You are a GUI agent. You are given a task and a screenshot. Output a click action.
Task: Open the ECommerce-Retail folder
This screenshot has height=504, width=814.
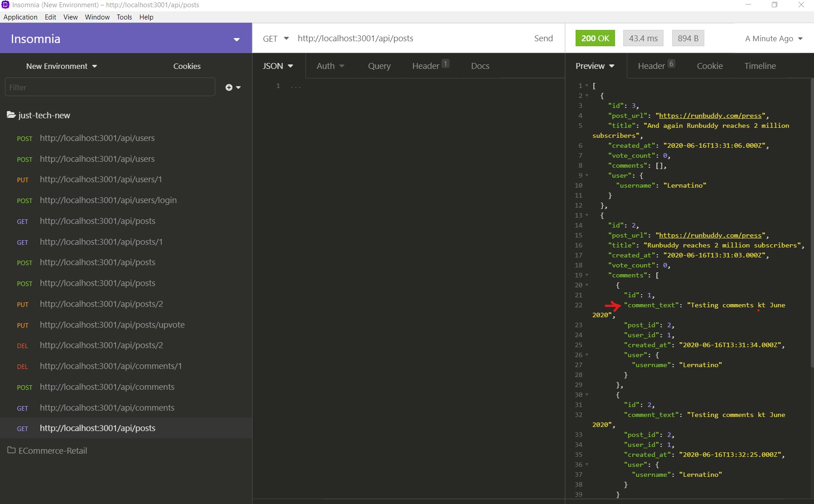click(47, 451)
